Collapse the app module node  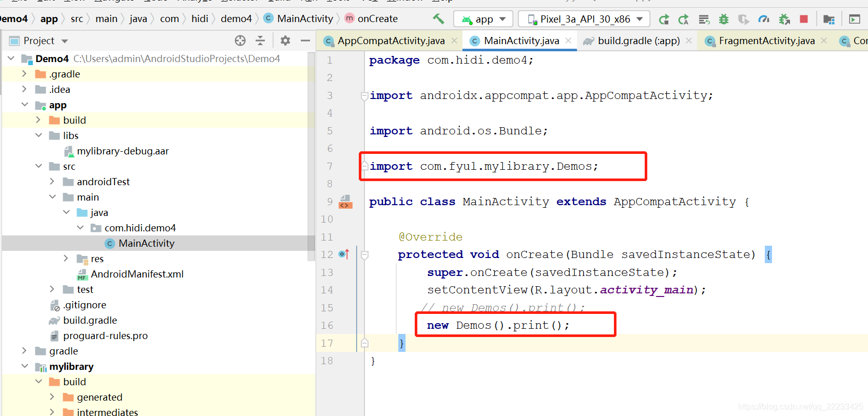(25, 105)
